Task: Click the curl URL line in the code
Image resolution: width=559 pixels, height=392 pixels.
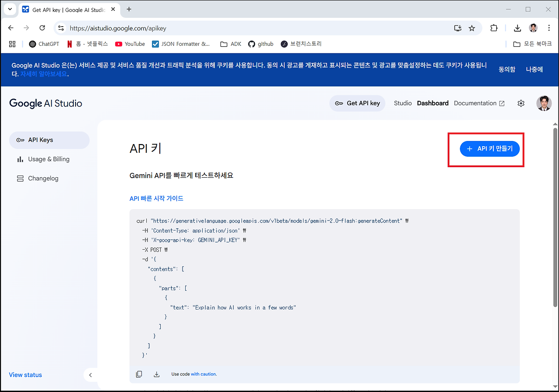Action: point(273,221)
